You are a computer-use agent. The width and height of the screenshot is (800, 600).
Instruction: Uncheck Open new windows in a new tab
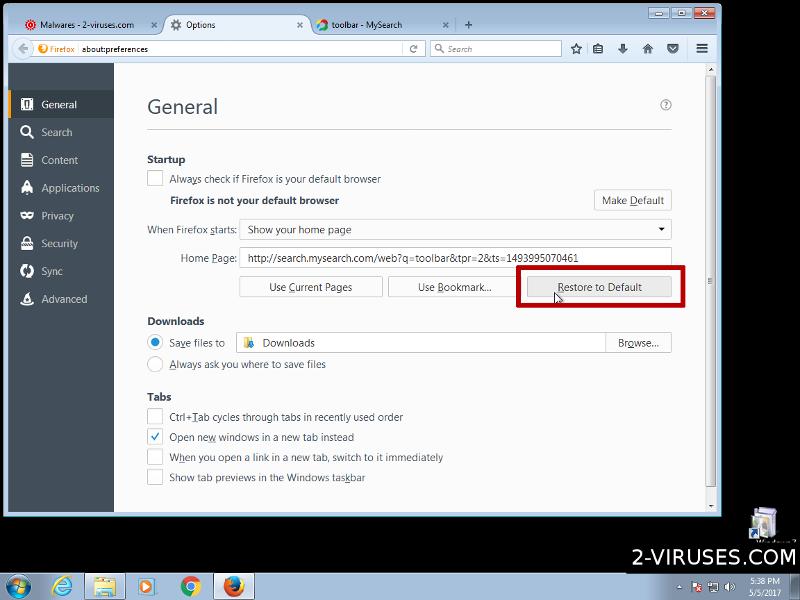tap(155, 437)
